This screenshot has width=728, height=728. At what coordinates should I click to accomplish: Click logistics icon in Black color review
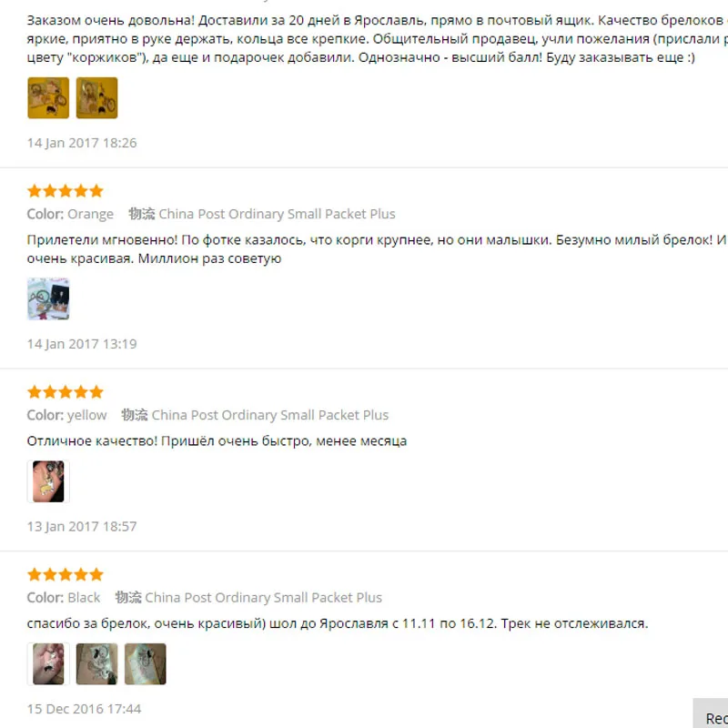(128, 597)
